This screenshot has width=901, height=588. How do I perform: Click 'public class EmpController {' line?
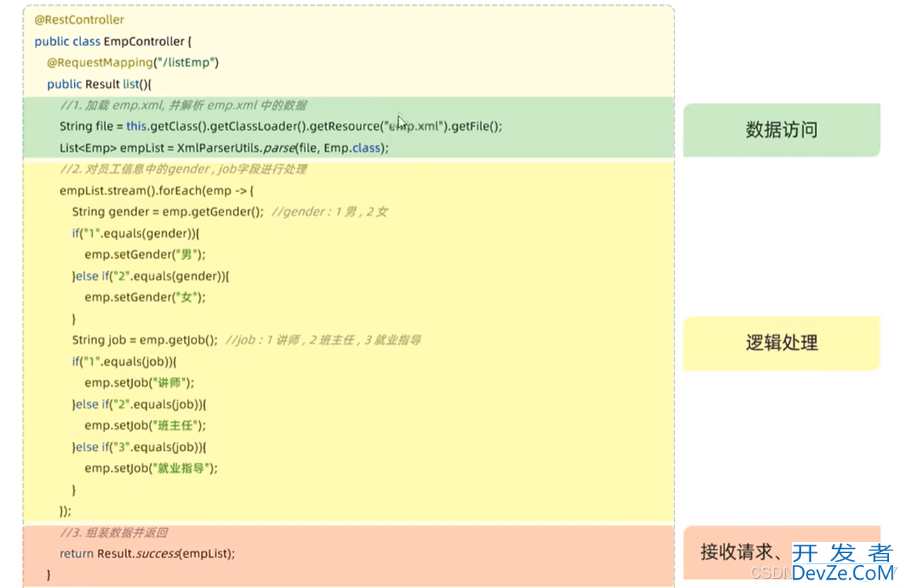[x=113, y=41]
